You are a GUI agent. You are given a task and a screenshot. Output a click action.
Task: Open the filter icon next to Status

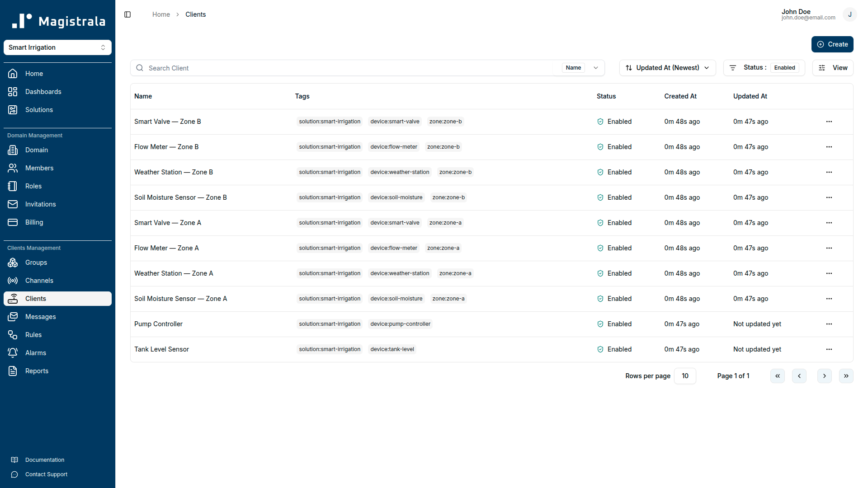(733, 67)
